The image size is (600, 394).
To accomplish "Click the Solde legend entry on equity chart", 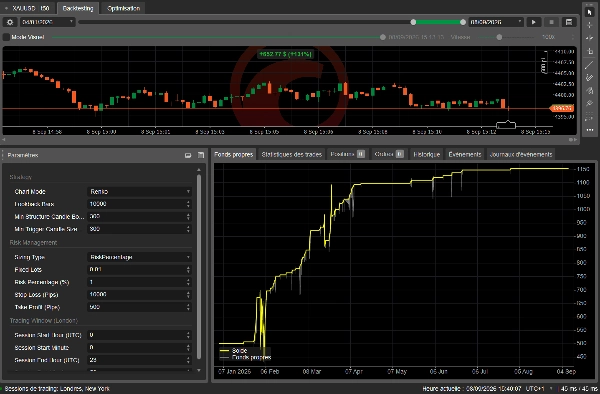I will pyautogui.click(x=234, y=350).
